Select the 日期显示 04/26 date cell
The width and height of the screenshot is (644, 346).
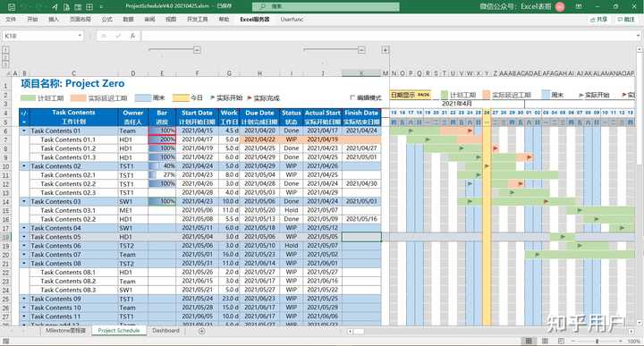tap(411, 95)
